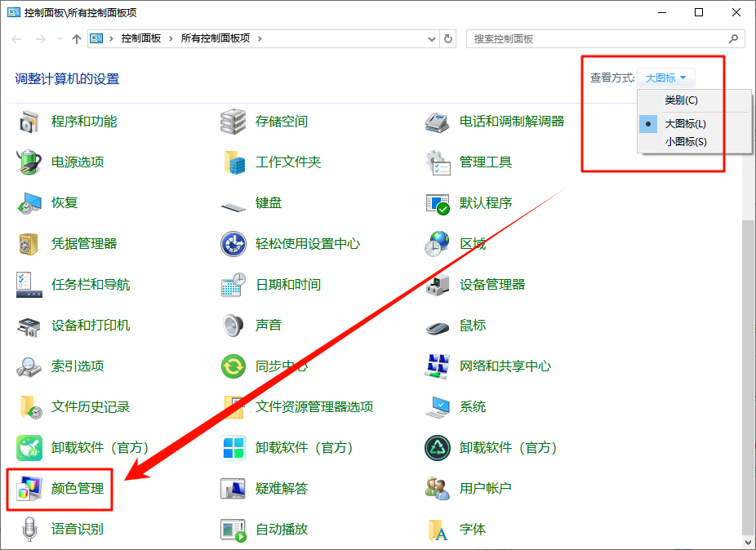This screenshot has width=756, height=550.
Task: Open the 字体 (Fonts) panel
Action: (x=472, y=529)
